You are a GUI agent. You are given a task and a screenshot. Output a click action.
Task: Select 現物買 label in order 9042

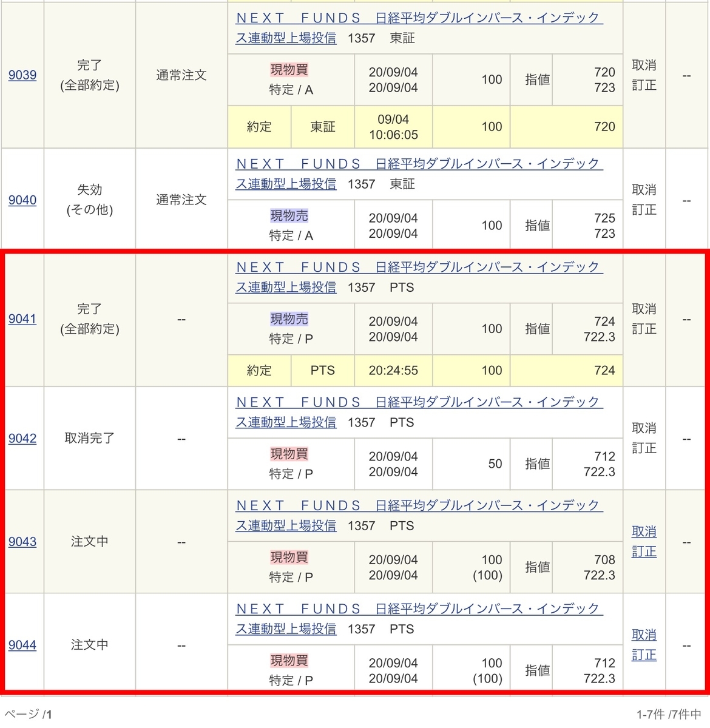coord(289,454)
